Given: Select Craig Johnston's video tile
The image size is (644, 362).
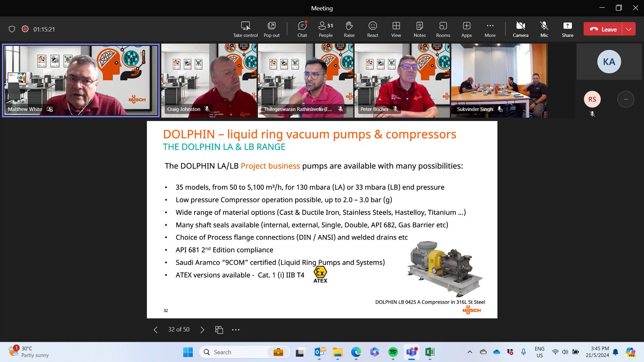Looking at the screenshot, I should coord(209,80).
